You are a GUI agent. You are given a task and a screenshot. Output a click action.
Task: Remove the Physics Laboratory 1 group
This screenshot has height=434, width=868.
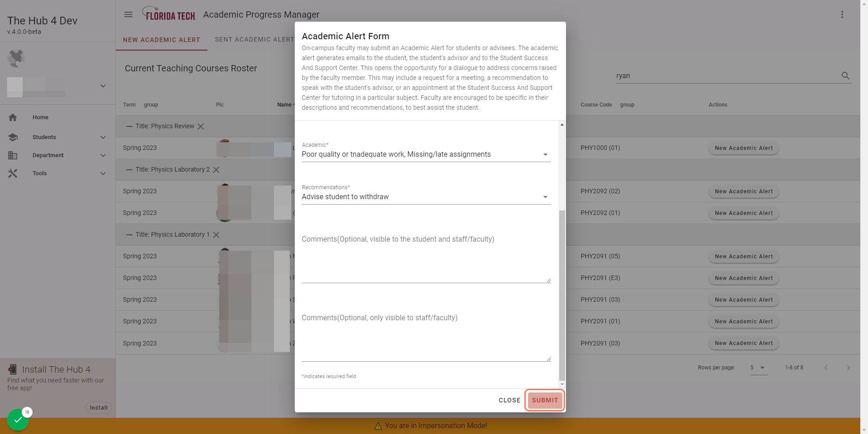216,235
